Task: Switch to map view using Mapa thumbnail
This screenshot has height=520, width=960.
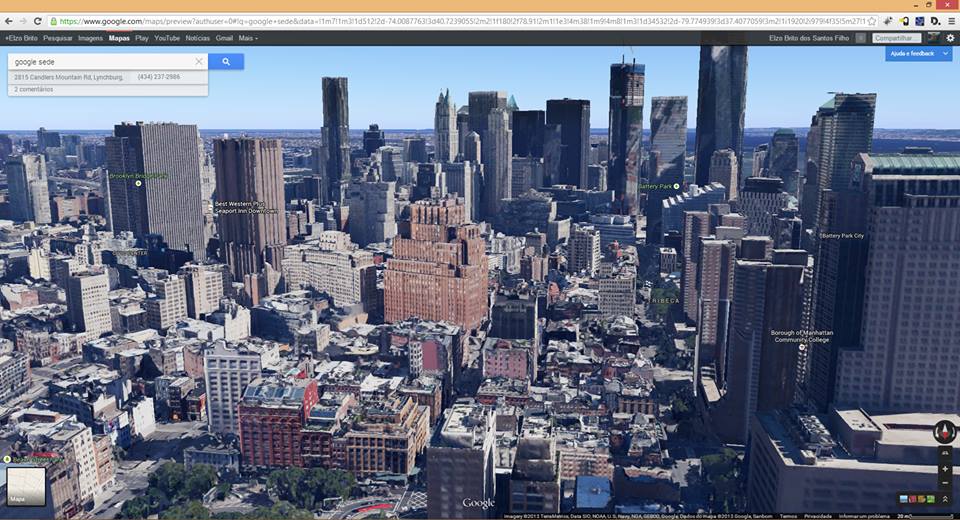Action: 26,486
